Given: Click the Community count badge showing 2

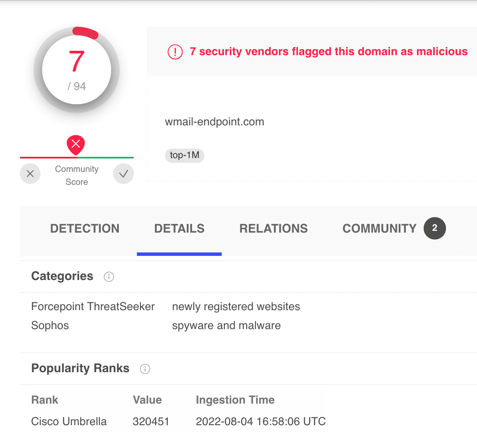Looking at the screenshot, I should coord(434,228).
